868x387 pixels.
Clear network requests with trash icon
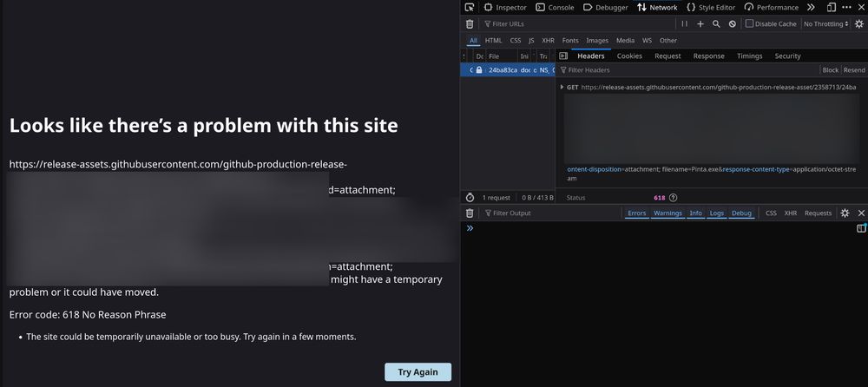point(470,23)
